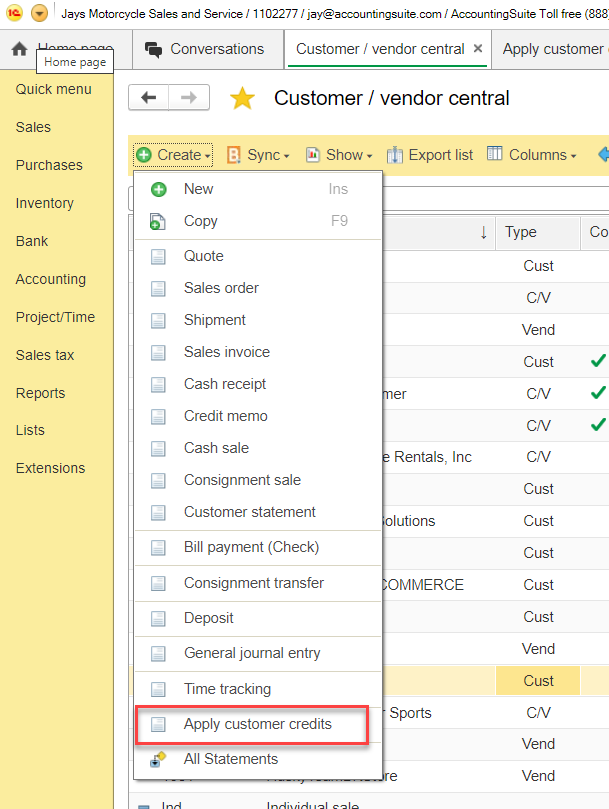
Task: Open Inventory in the left sidebar
Action: coord(44,203)
